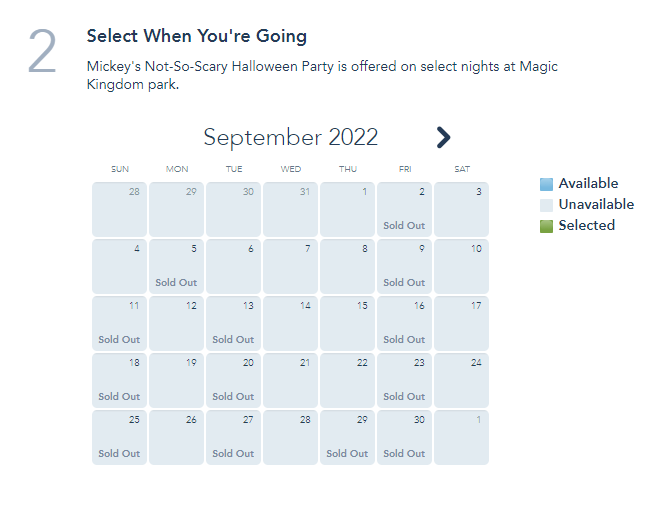The image size is (652, 519).
Task: Click the Unavailable legend swatch
Action: pyautogui.click(x=546, y=205)
